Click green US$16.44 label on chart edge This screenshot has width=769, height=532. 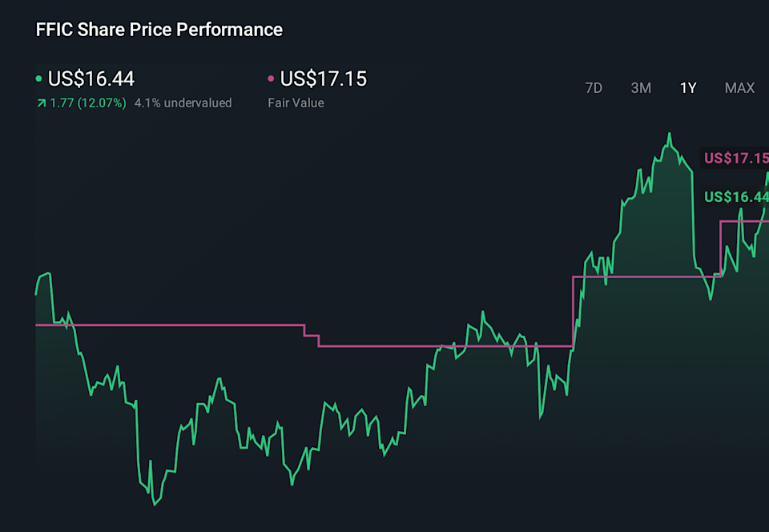(x=735, y=196)
